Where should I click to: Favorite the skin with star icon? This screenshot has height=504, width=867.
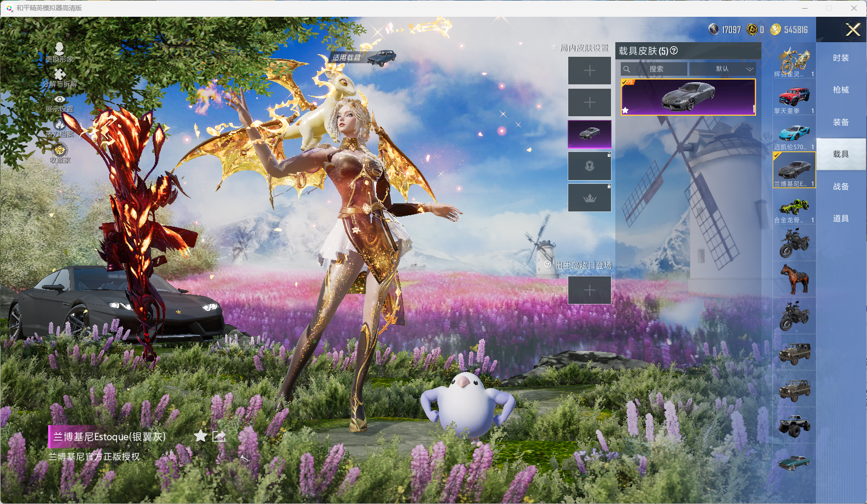[200, 436]
